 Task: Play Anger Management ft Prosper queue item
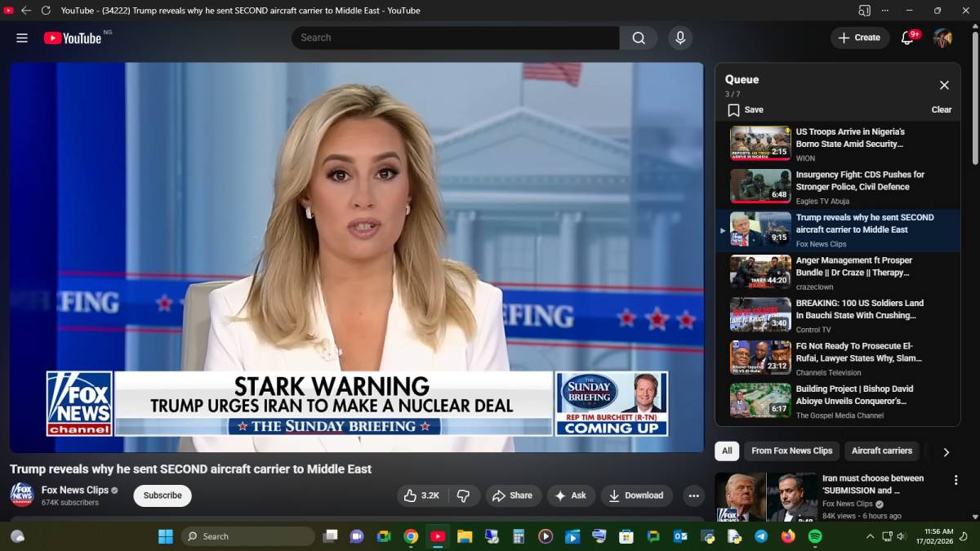coord(838,273)
